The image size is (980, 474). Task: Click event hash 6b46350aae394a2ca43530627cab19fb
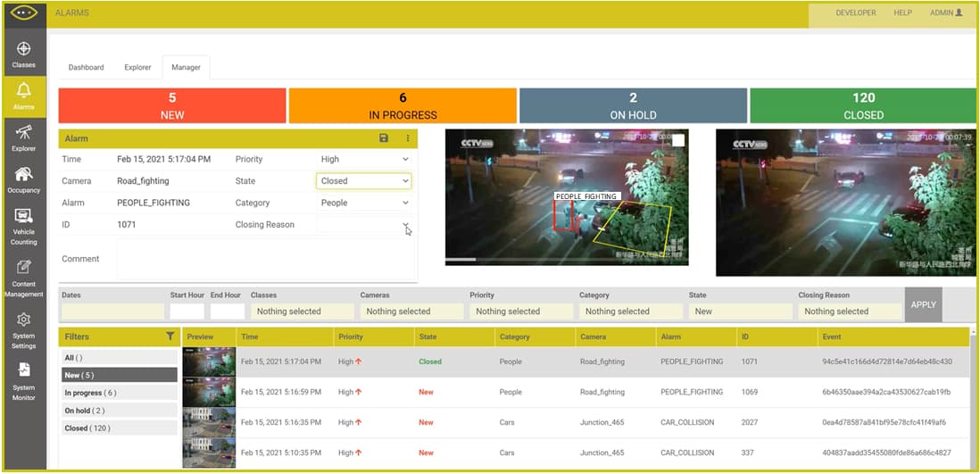tap(887, 392)
